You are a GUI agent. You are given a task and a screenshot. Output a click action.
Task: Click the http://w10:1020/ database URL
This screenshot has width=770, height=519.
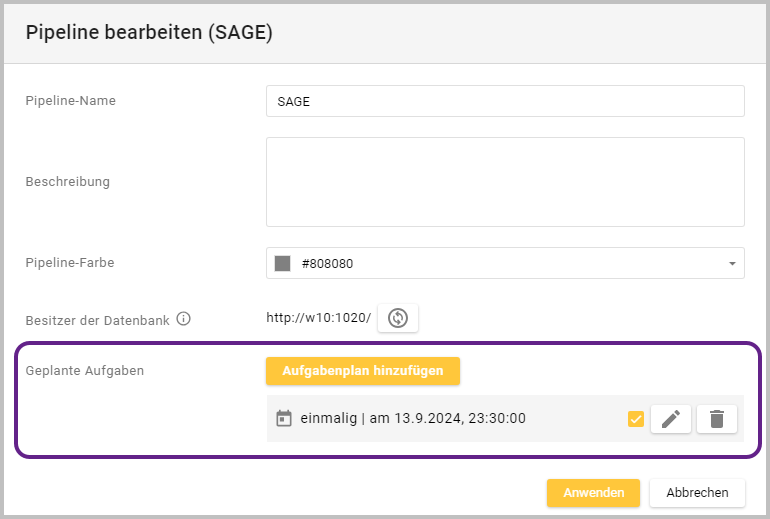[x=318, y=318]
